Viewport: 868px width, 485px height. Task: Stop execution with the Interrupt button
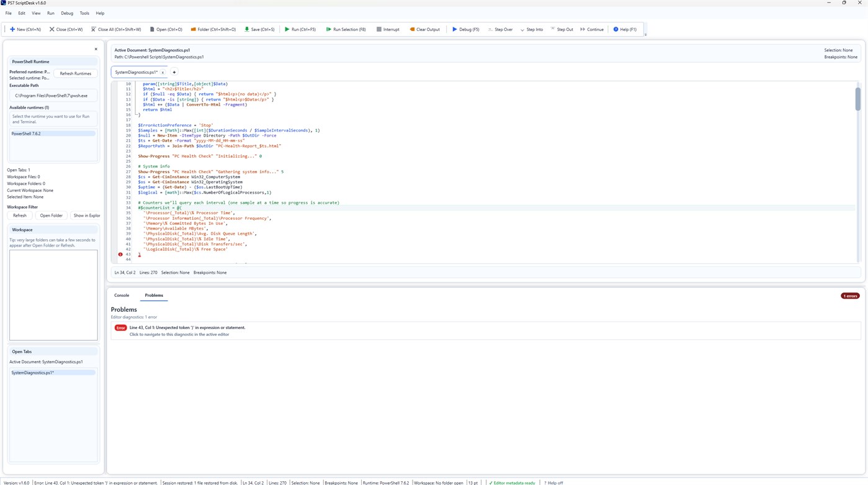(388, 29)
